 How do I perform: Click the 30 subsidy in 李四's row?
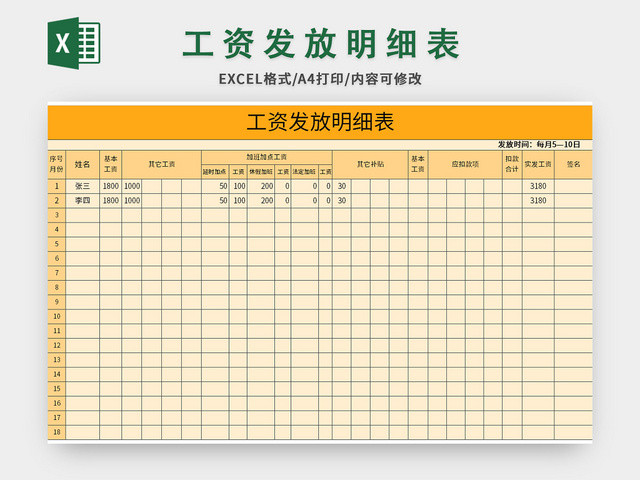[x=342, y=200]
